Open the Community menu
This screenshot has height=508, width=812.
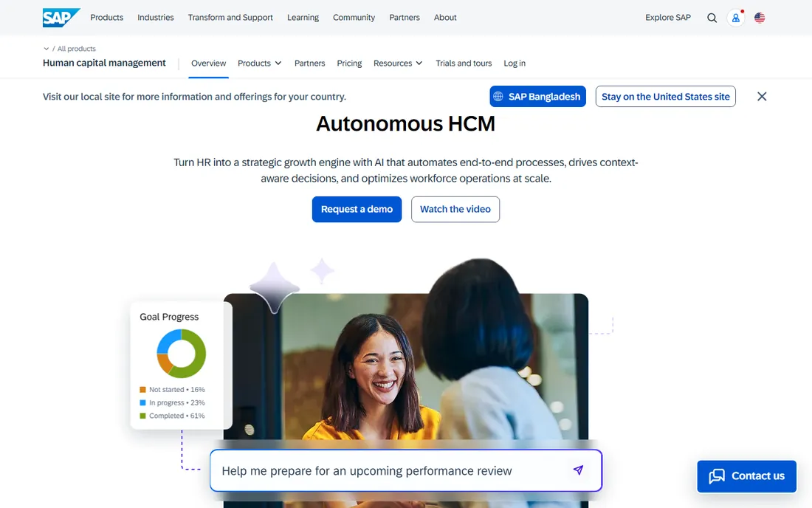point(354,17)
